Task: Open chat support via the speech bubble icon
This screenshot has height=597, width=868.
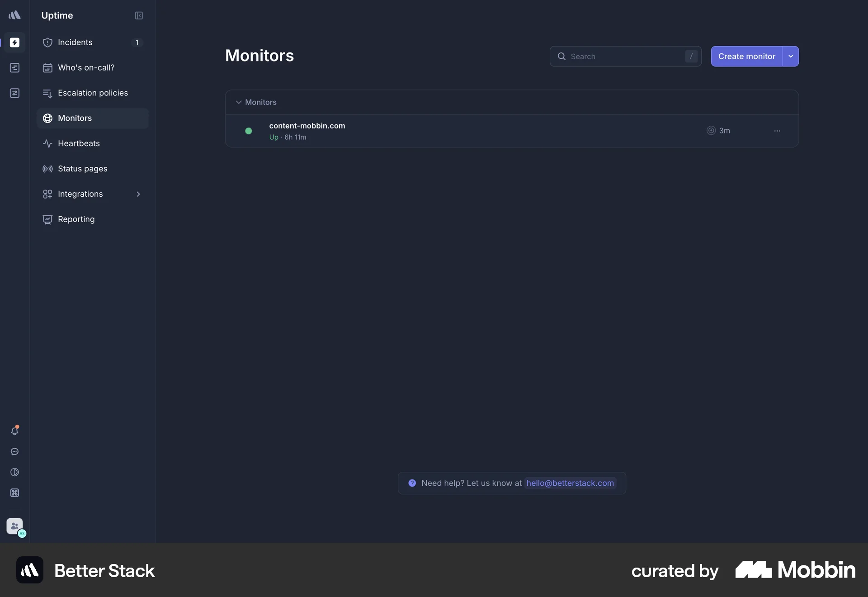Action: pos(15,452)
